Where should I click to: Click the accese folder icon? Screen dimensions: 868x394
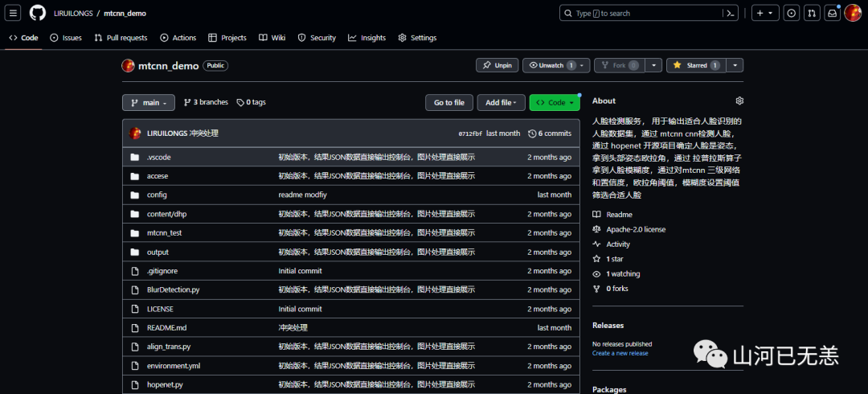pos(134,176)
